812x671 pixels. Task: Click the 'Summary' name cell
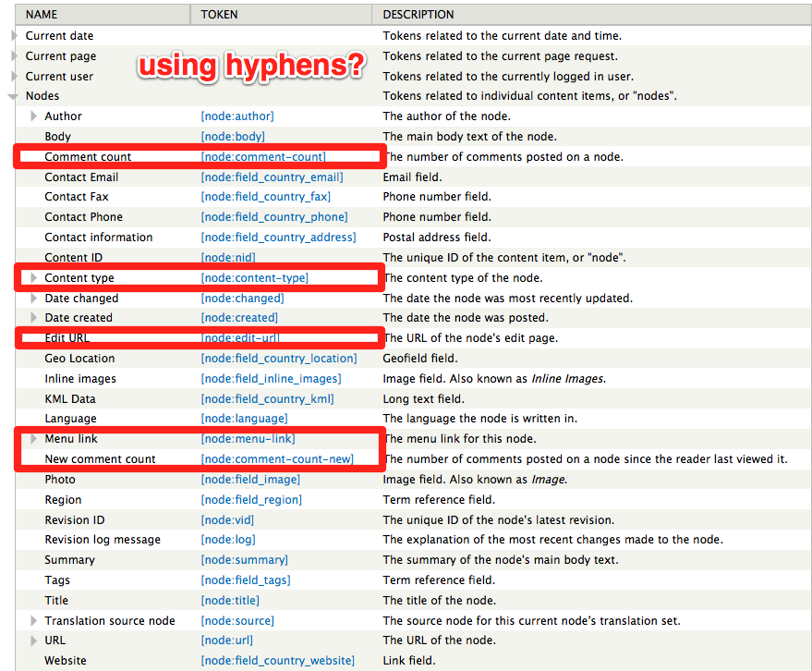click(x=69, y=559)
